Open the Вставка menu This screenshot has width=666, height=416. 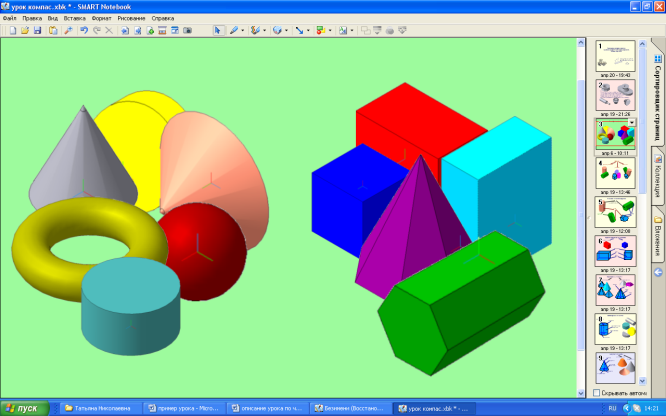click(x=74, y=18)
